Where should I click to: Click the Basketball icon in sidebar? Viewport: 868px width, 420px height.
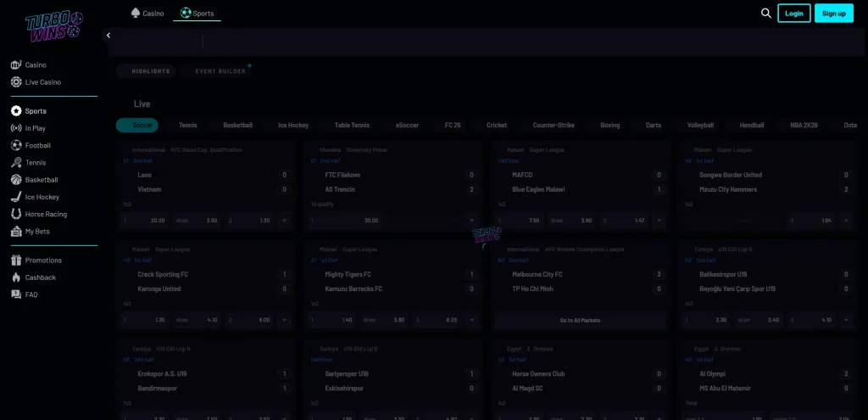tap(16, 180)
